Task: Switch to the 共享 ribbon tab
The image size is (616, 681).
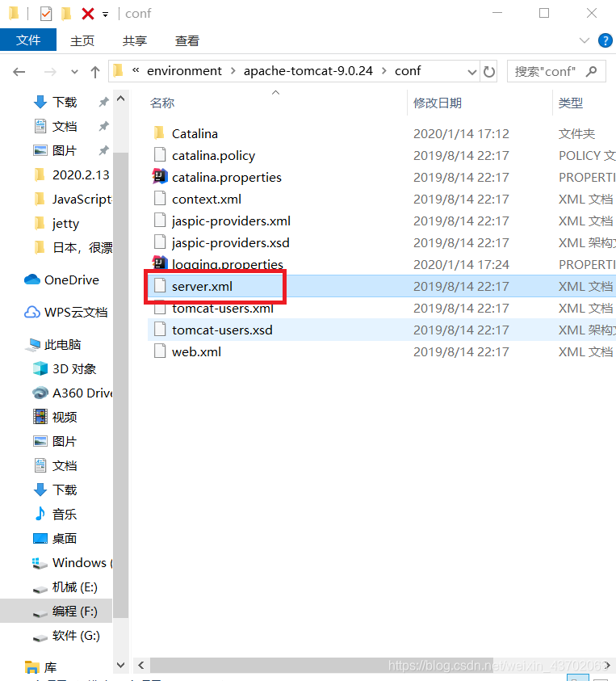Action: click(135, 41)
